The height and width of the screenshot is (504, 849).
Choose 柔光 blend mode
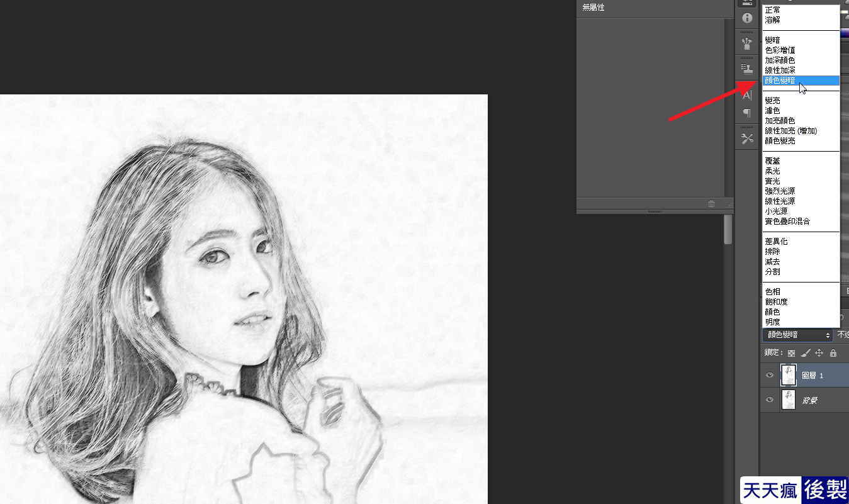click(801, 171)
